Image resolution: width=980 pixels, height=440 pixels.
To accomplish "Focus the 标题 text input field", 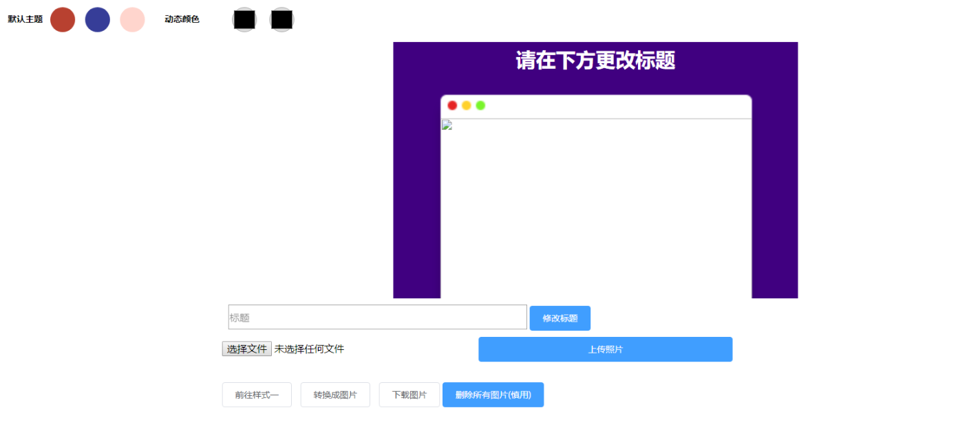I will coord(377,317).
